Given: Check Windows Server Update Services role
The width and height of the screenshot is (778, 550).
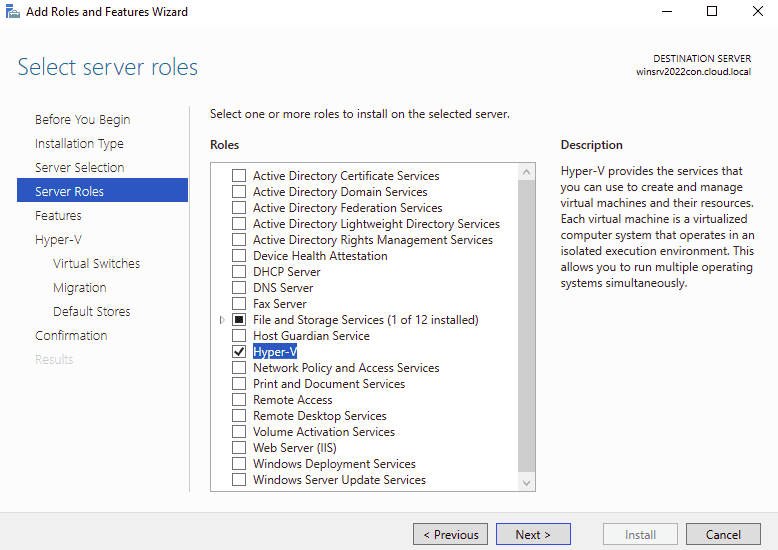Looking at the screenshot, I should coord(239,480).
